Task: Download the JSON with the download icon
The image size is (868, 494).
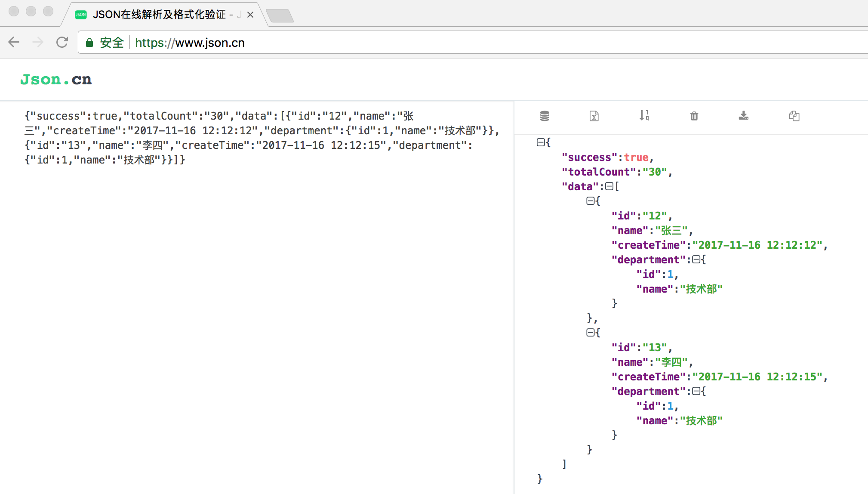Action: click(x=744, y=116)
